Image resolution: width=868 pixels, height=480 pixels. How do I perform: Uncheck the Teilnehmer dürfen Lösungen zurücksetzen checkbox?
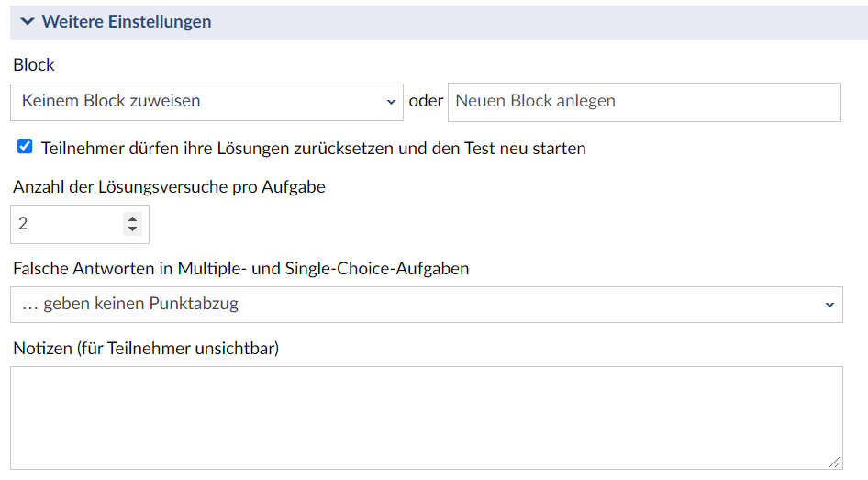tap(25, 147)
